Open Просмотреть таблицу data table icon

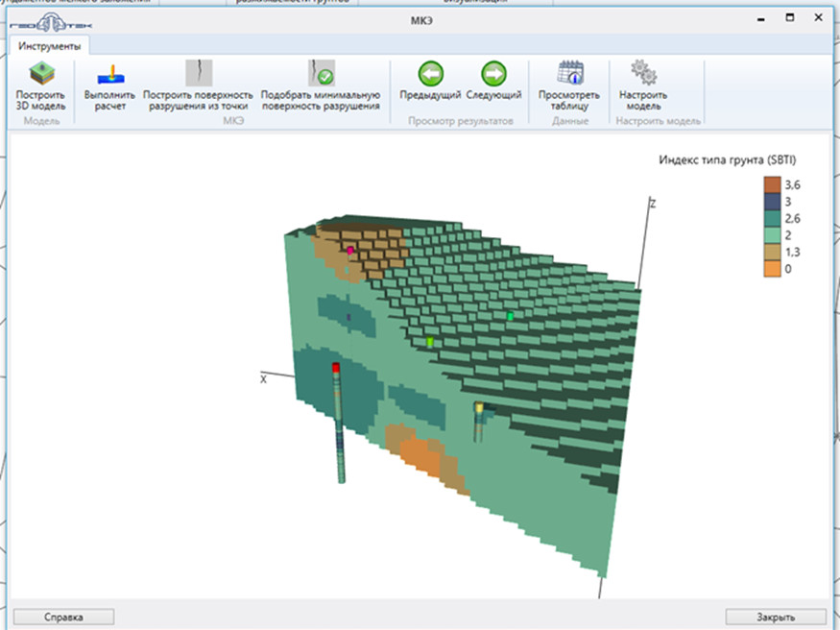pos(570,74)
